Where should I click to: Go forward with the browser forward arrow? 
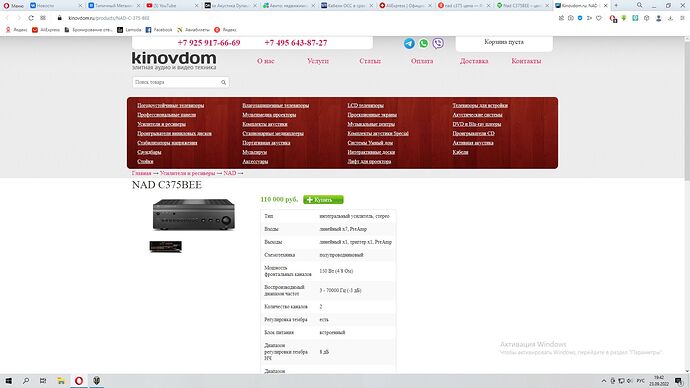19,18
